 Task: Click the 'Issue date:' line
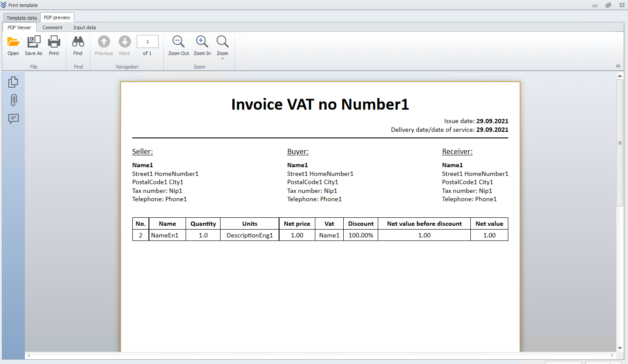(476, 121)
